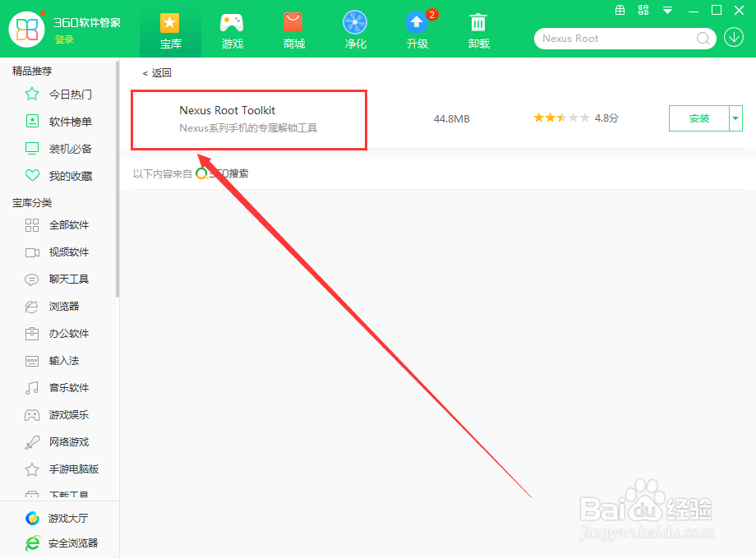Select 输入法 category
Viewport: 756px width, 559px height.
click(x=64, y=360)
